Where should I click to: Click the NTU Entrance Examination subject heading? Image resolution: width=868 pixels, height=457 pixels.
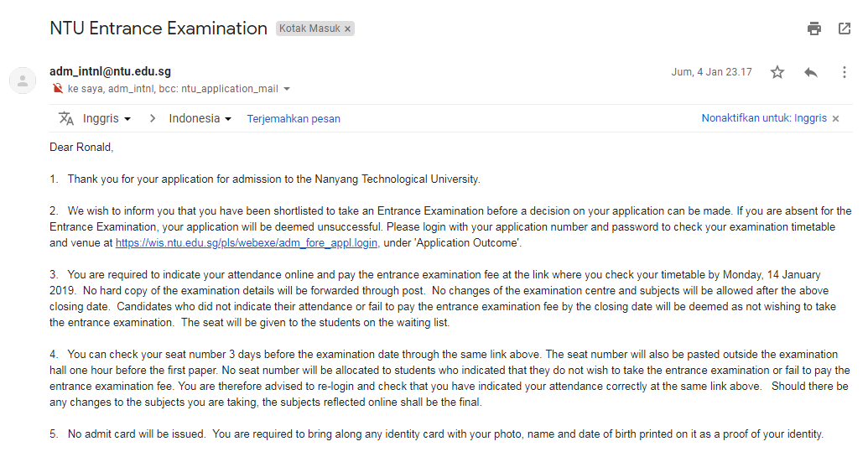click(159, 28)
